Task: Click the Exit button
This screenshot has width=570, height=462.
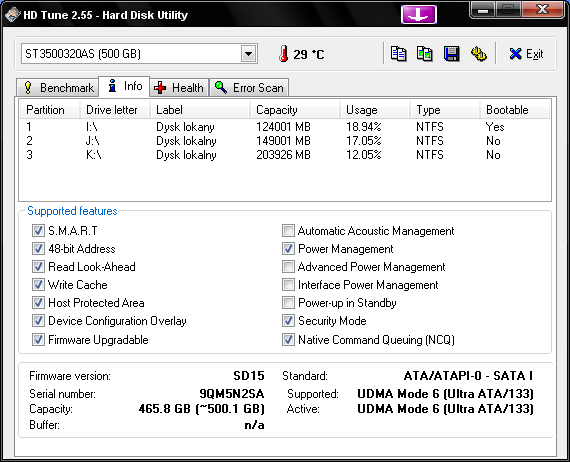Action: coord(526,54)
